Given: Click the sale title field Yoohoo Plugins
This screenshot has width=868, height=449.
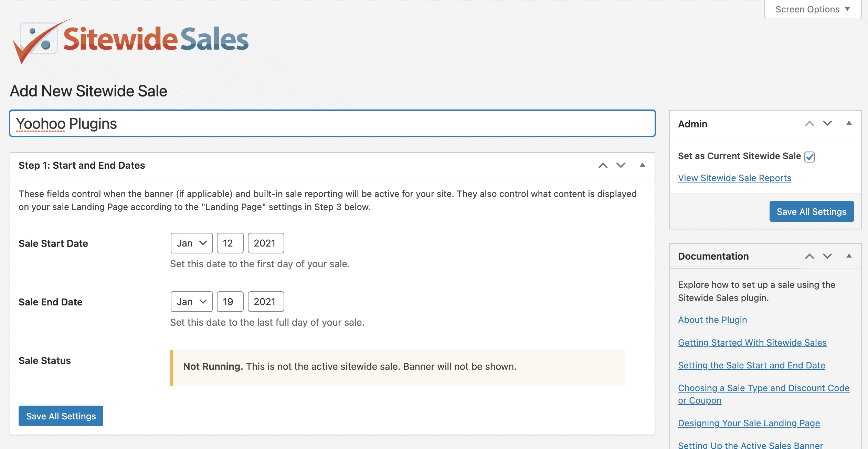Looking at the screenshot, I should click(x=332, y=123).
